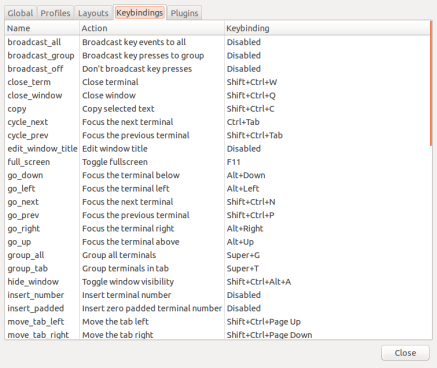The height and width of the screenshot is (368, 437).
Task: Click the Toggle fullscreen action text
Action: (115, 162)
